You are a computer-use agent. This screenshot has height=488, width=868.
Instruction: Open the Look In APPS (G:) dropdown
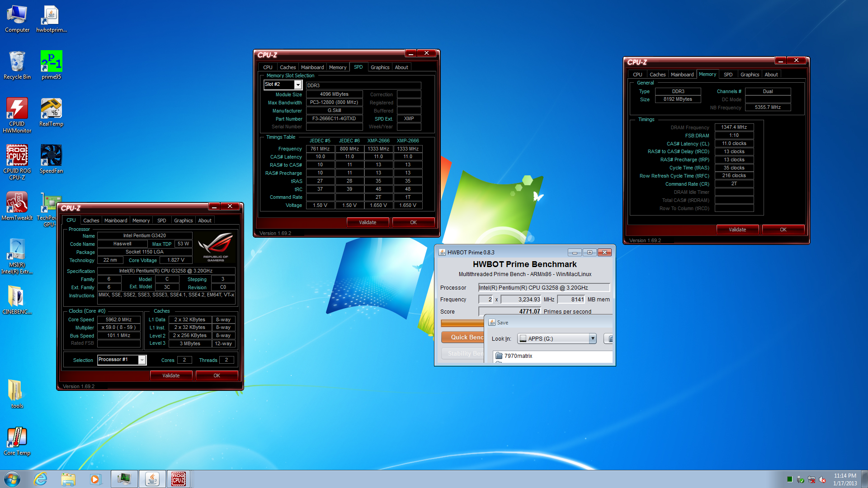[x=592, y=338]
